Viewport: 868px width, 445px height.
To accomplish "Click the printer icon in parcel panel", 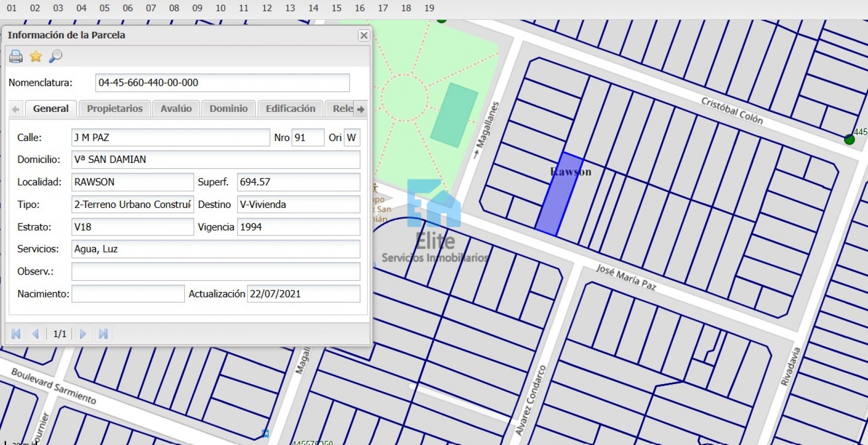I will [x=15, y=56].
